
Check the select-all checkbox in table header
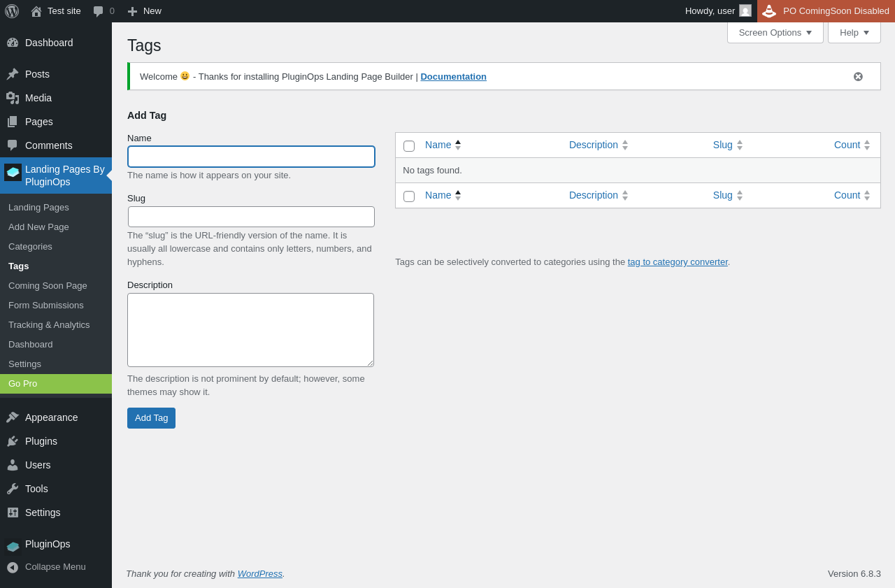pos(409,145)
